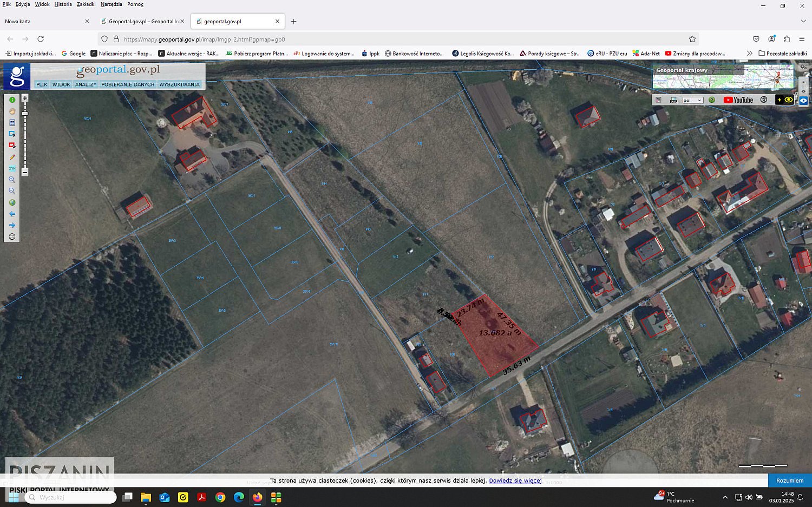The width and height of the screenshot is (812, 507).
Task: Show more bookmarks via double chevron
Action: 749,53
